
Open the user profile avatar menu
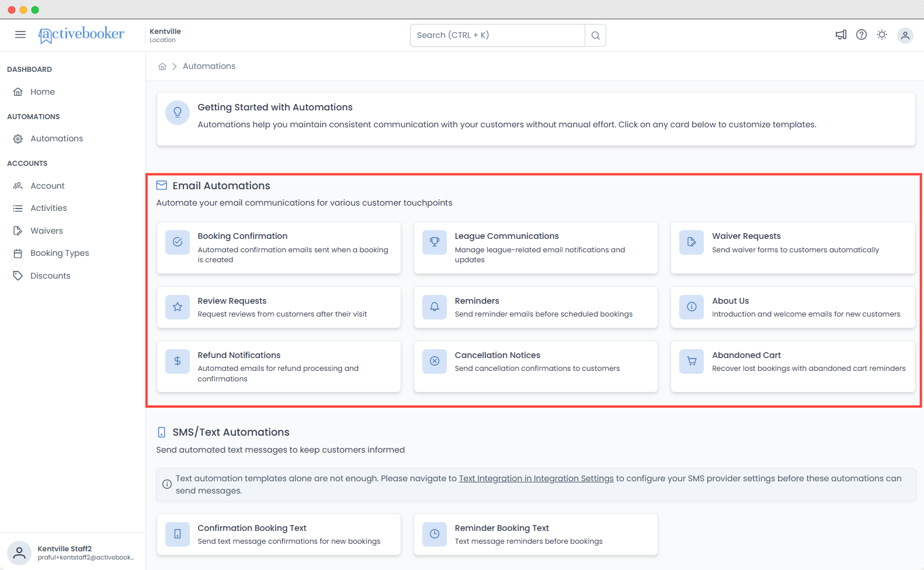point(905,36)
